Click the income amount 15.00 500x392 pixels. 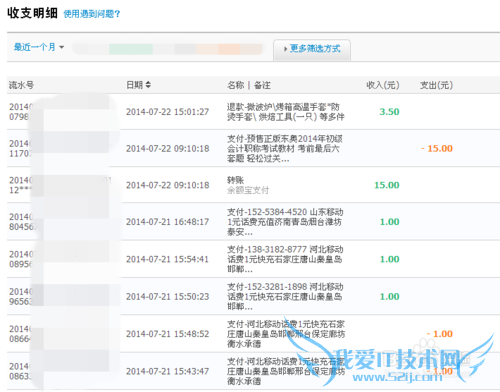point(387,185)
